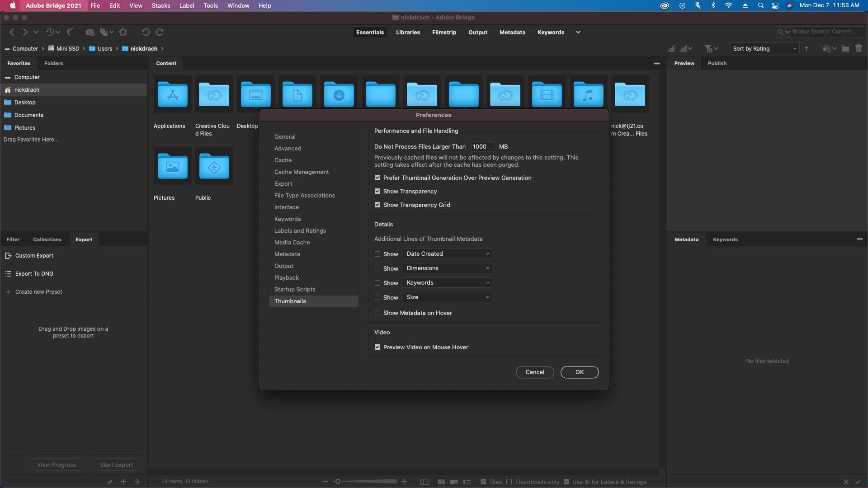The image size is (868, 488).
Task: Disable Preview Video on Mouse Hover
Action: click(x=377, y=347)
